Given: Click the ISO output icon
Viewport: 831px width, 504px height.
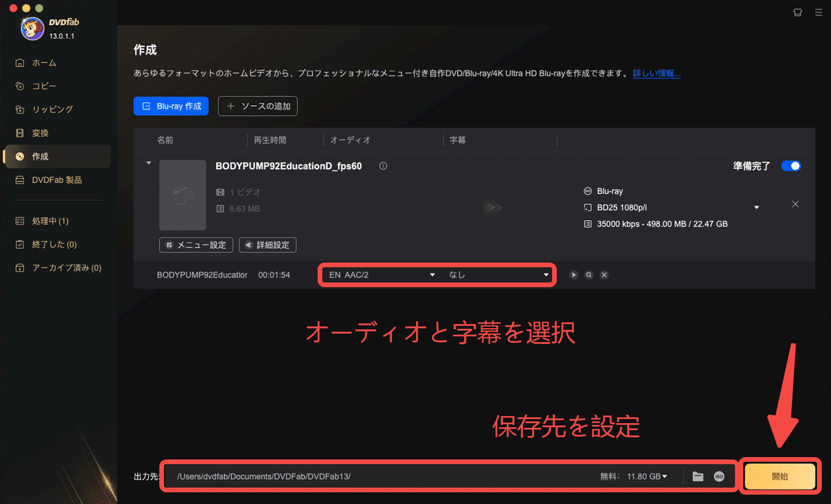Looking at the screenshot, I should pyautogui.click(x=719, y=476).
